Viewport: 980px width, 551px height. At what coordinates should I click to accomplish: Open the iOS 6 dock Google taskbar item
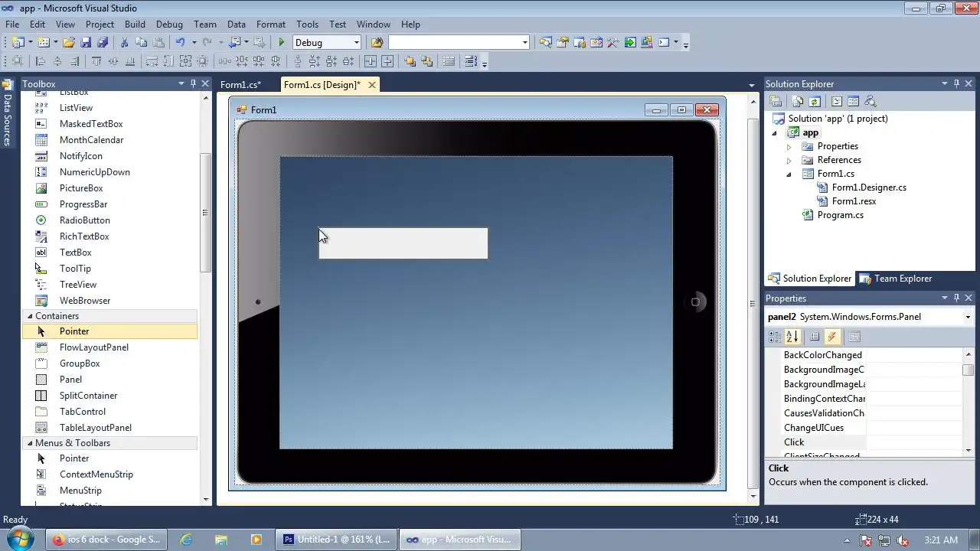coord(106,540)
